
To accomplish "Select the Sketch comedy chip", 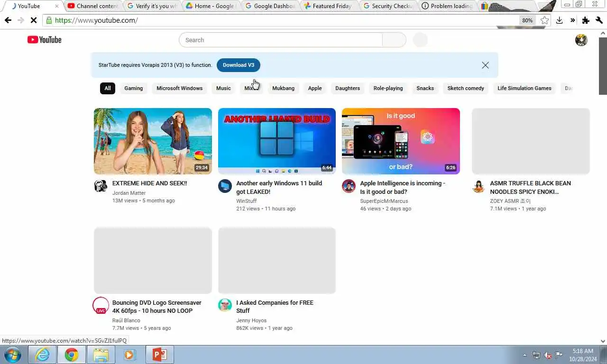I will pos(466,88).
